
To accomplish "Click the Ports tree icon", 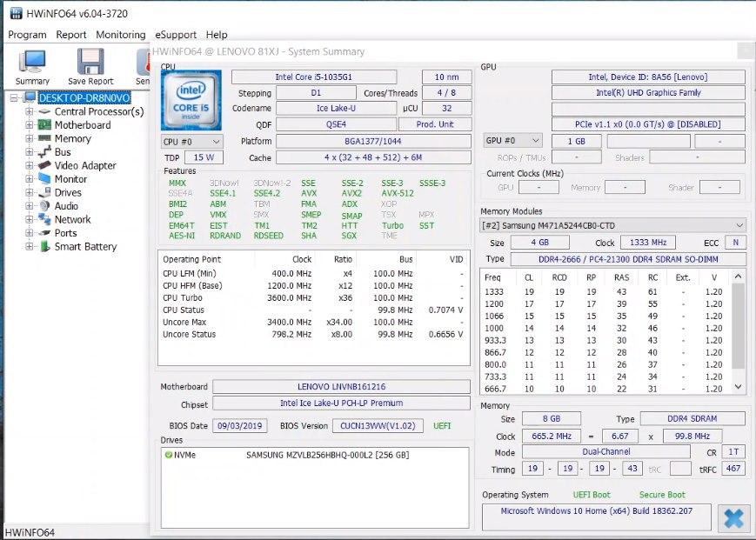I will point(44,233).
